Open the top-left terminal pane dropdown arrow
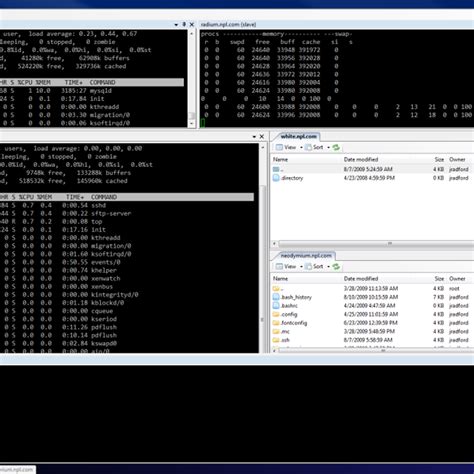Image resolution: width=474 pixels, height=474 pixels. pos(176,25)
